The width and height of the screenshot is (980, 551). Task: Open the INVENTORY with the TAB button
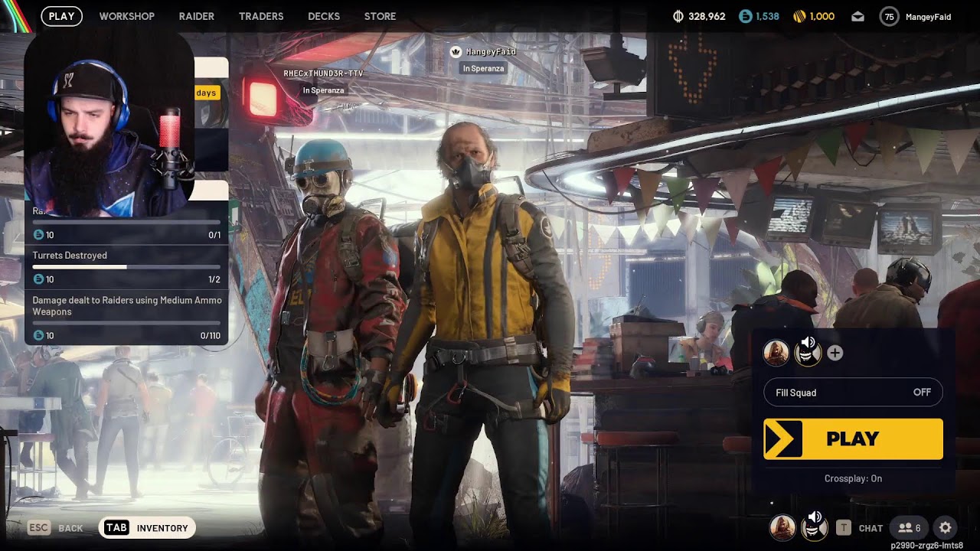pyautogui.click(x=147, y=527)
